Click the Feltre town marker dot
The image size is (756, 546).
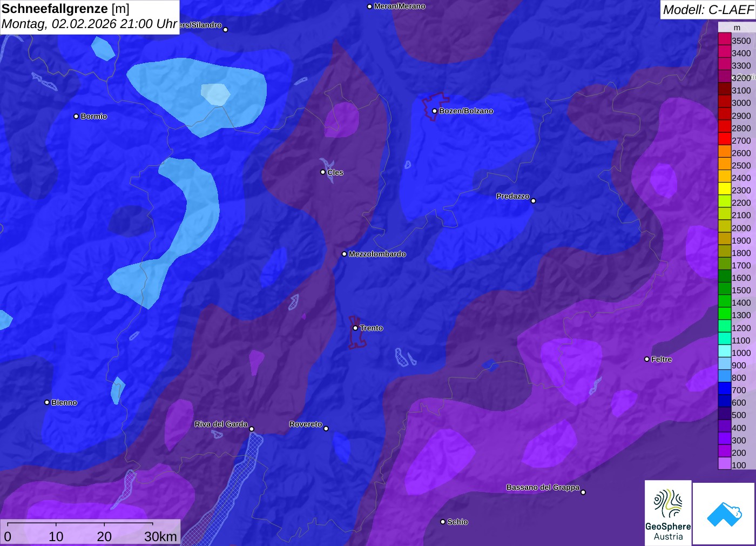pos(647,359)
